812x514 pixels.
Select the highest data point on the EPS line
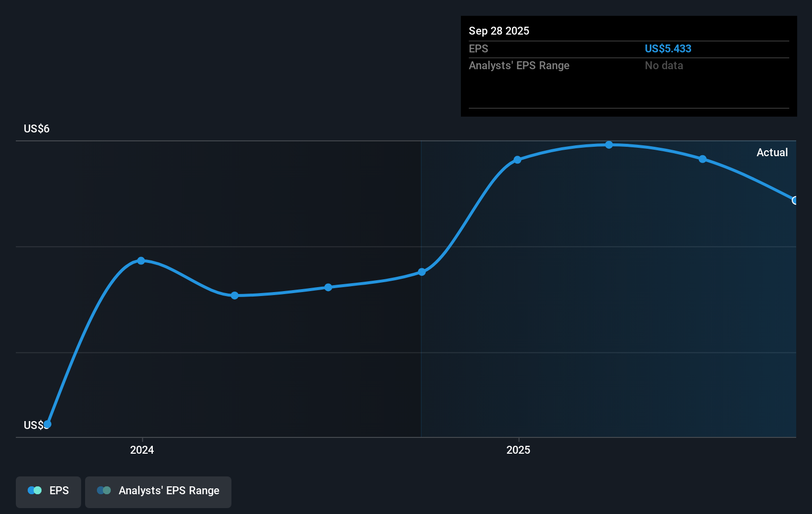[x=609, y=145]
